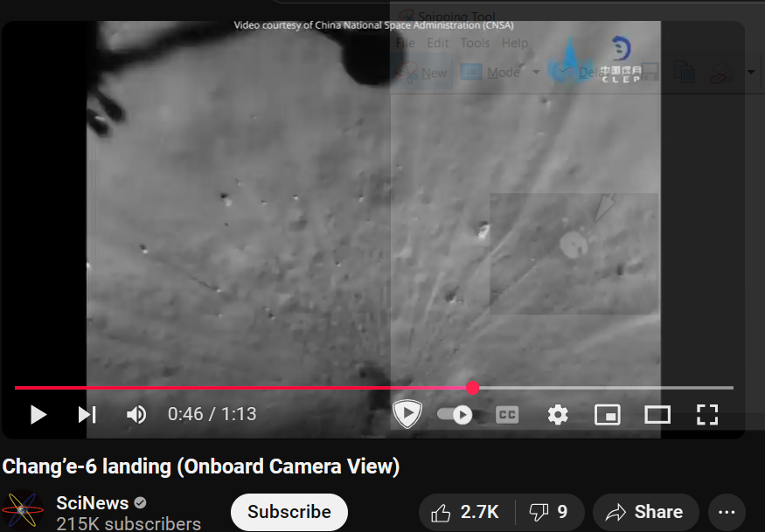Dislike the video thumbs-down button

549,512
